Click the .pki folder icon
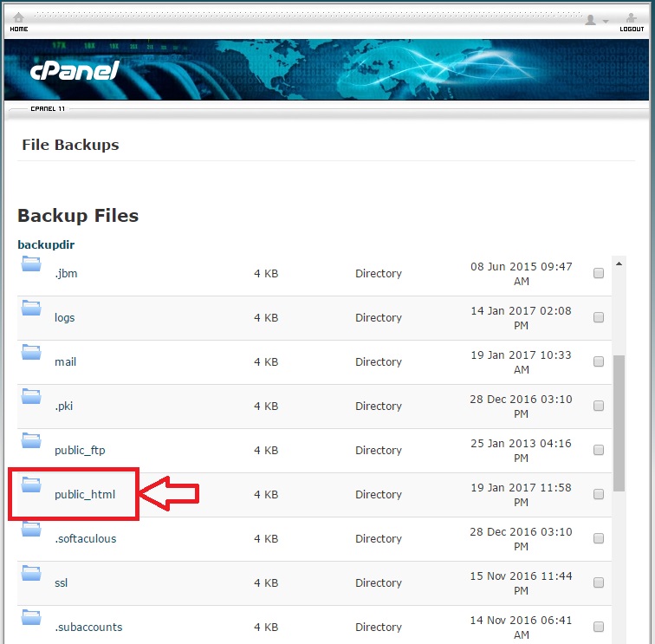 pos(31,397)
